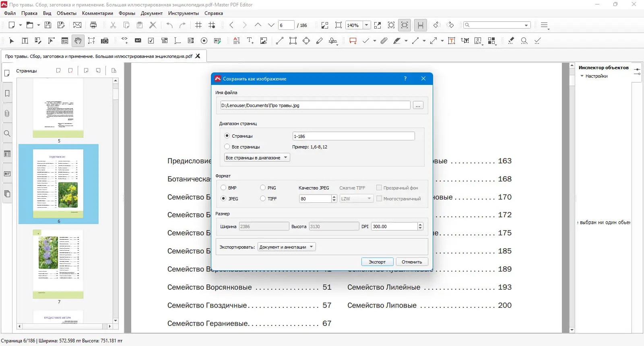Click the 'Экспорт' button
The image size is (644, 346).
click(x=377, y=262)
